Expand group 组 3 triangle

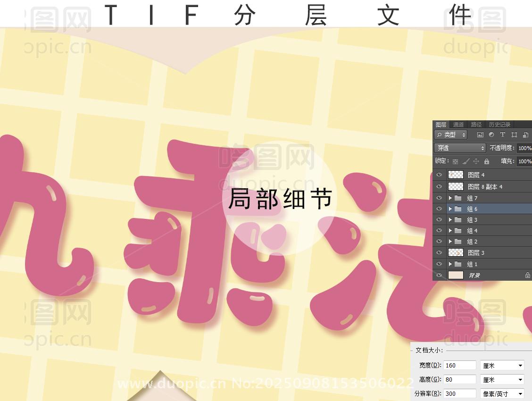coord(450,219)
